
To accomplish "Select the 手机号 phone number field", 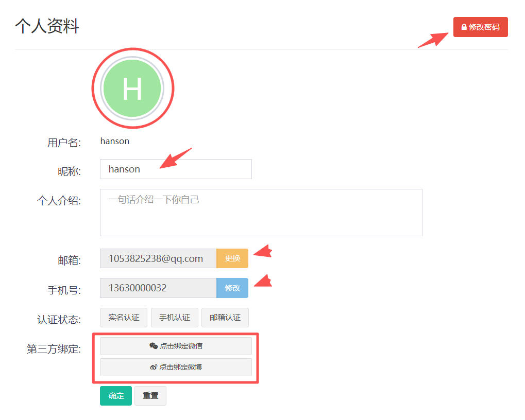I will click(158, 288).
